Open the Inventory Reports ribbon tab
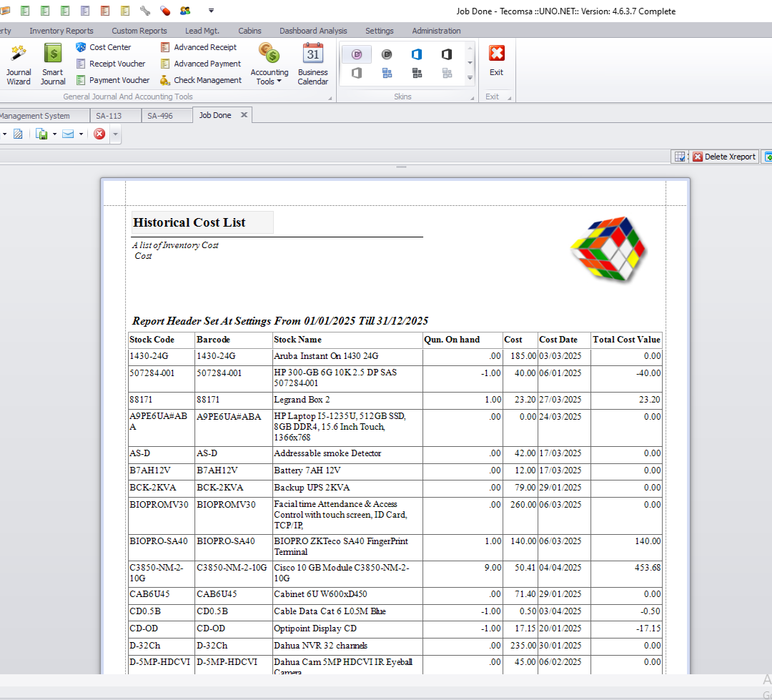Screen dimensions: 772x700 click(61, 31)
